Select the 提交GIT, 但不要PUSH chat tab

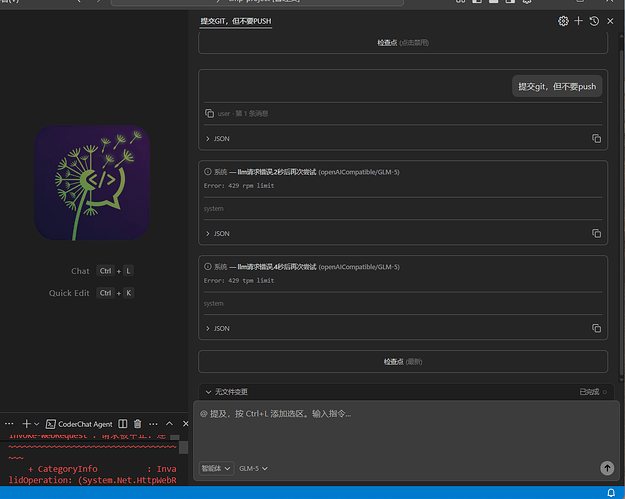pos(236,21)
